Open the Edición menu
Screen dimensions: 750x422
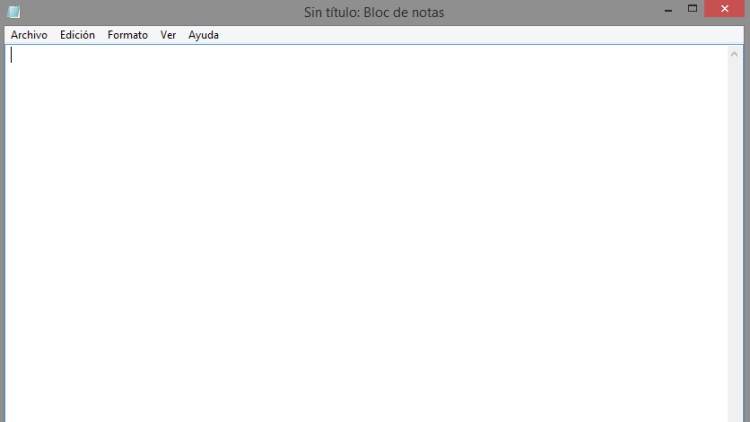coord(77,35)
